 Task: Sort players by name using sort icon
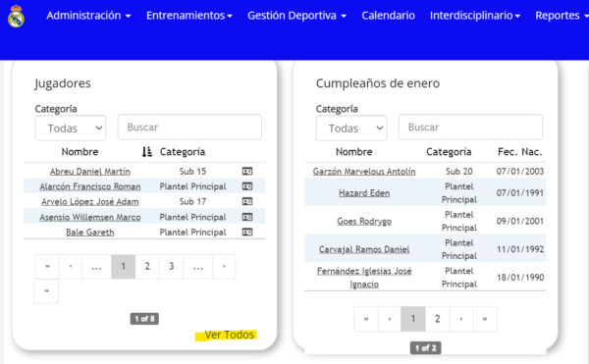click(x=147, y=152)
